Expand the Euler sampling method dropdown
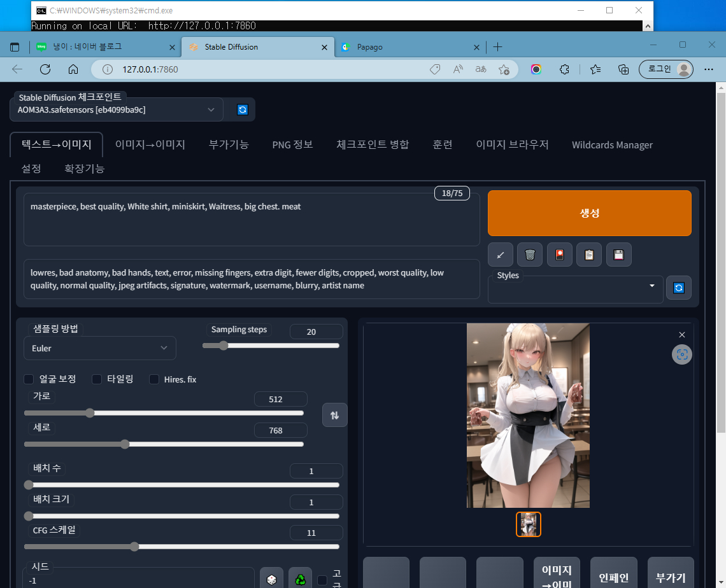726x588 pixels. tap(99, 348)
